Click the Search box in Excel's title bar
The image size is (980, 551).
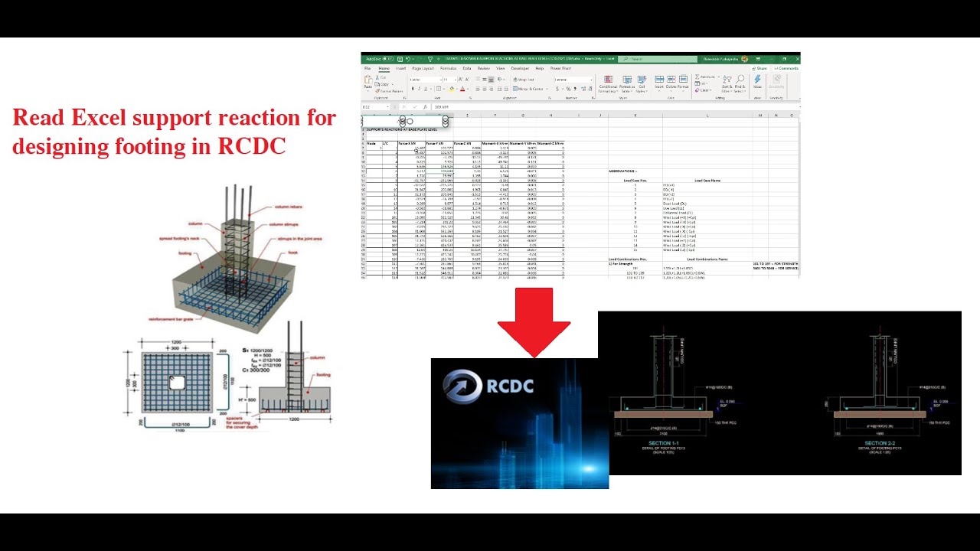(x=657, y=59)
